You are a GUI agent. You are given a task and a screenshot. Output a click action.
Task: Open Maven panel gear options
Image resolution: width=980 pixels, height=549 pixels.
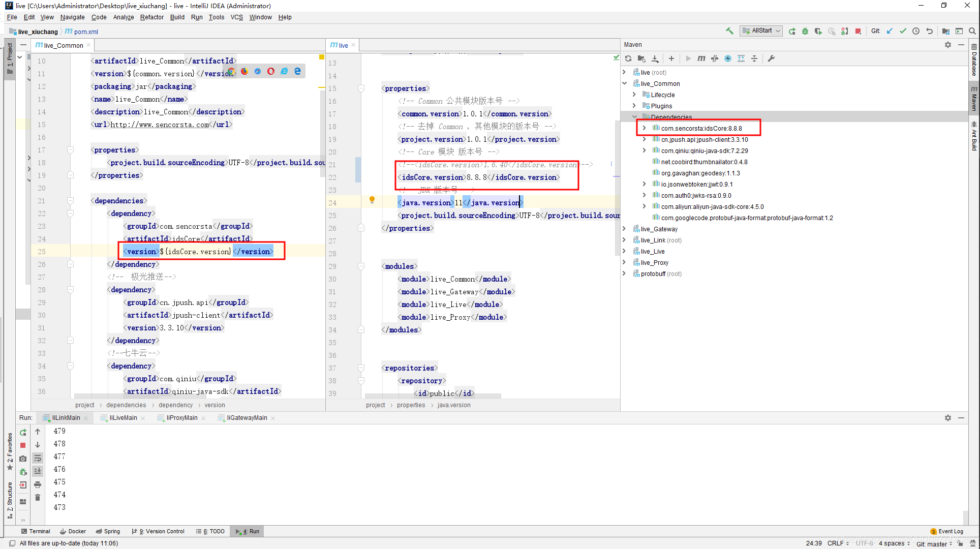click(948, 45)
